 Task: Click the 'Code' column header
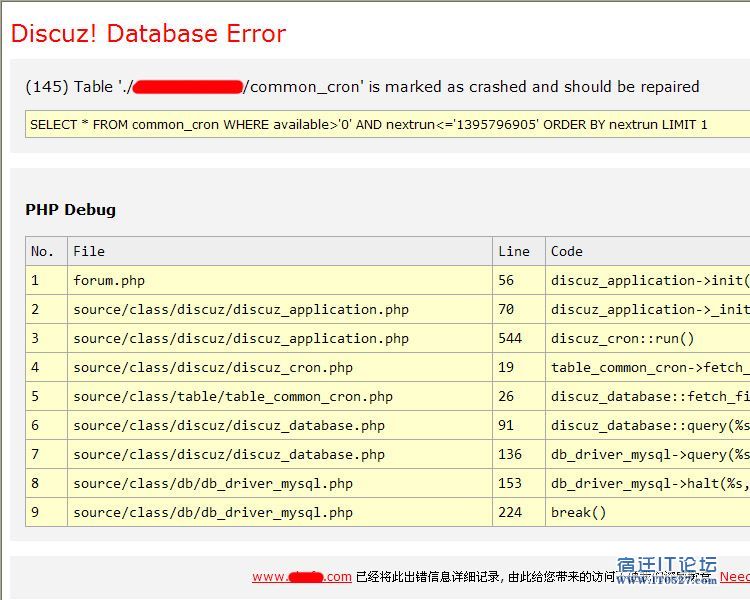tap(648, 251)
